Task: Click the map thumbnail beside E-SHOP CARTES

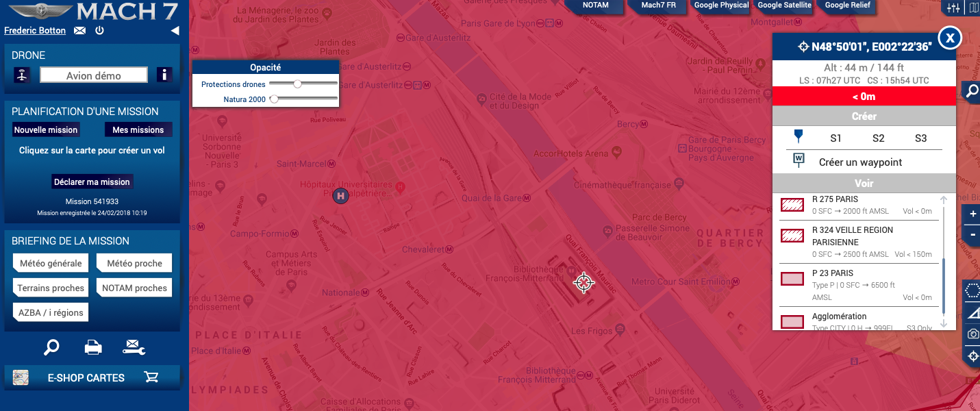Action: tap(21, 377)
